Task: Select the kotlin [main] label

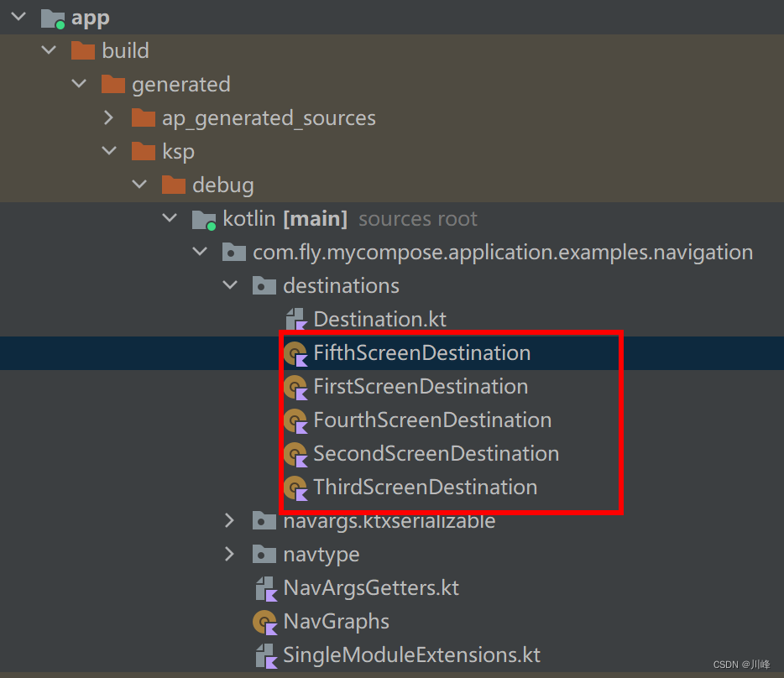Action: coord(285,218)
